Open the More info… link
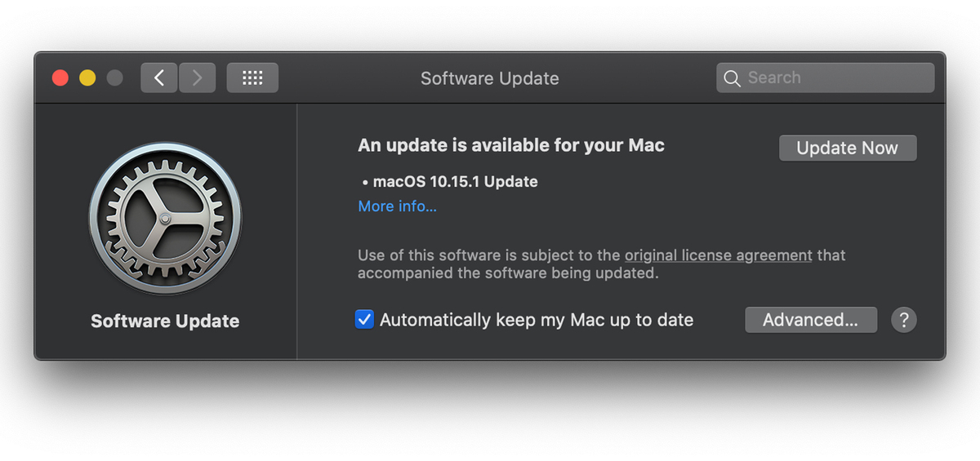 pyautogui.click(x=397, y=206)
